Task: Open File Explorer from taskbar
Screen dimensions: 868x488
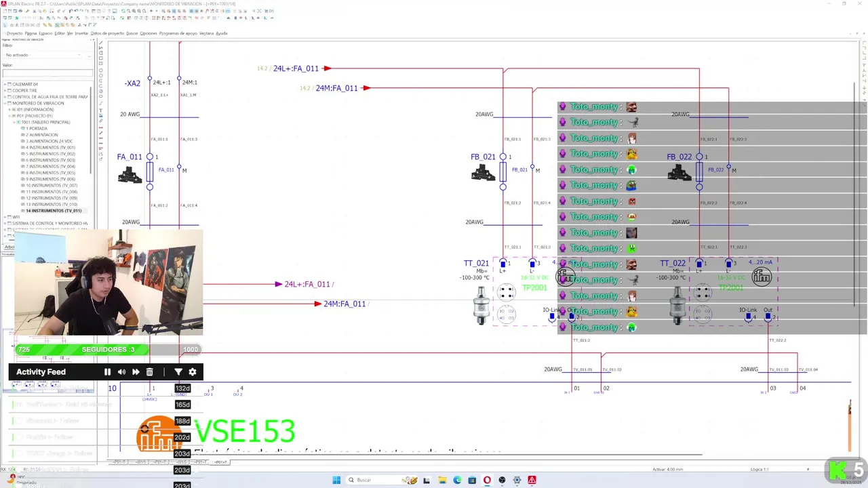Action: (x=442, y=480)
